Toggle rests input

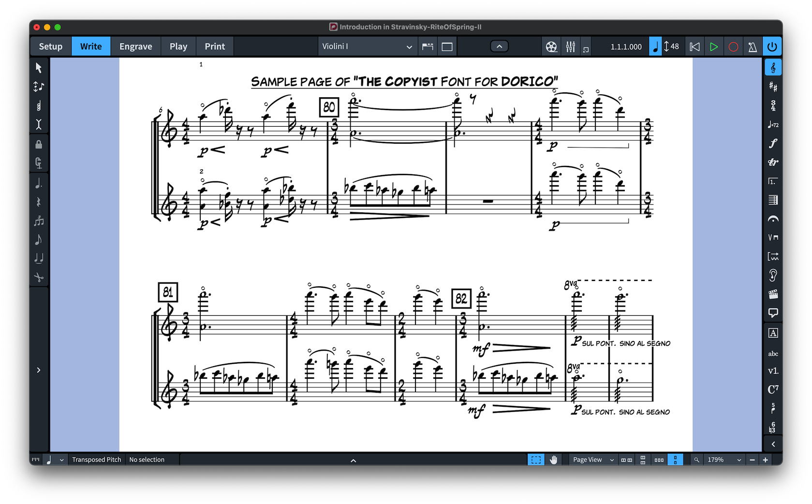[x=39, y=202]
